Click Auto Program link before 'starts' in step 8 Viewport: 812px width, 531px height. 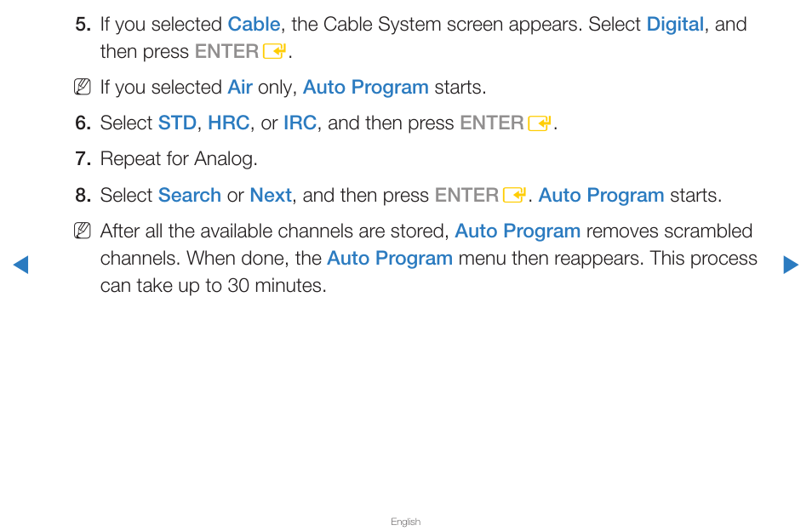coord(601,196)
